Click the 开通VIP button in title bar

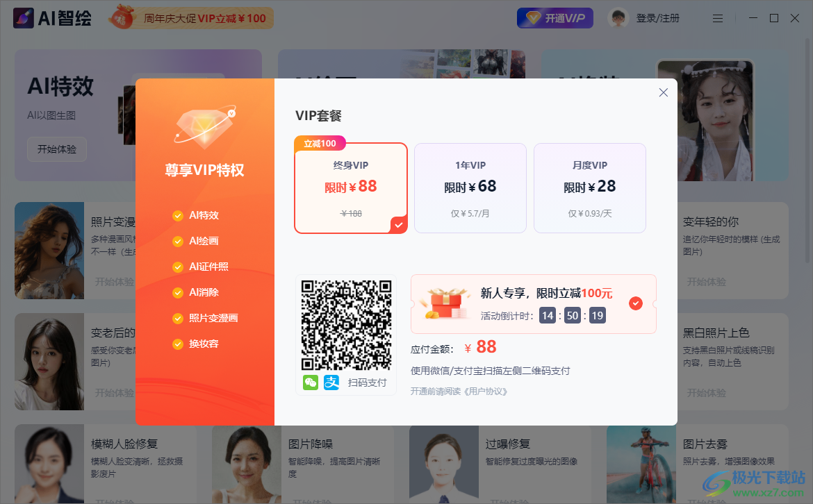(555, 18)
